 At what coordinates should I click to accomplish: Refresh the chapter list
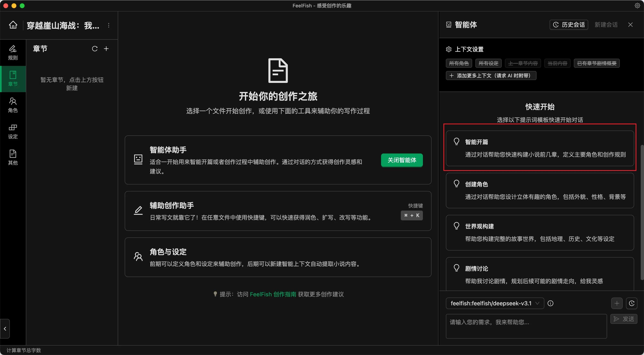click(x=95, y=49)
